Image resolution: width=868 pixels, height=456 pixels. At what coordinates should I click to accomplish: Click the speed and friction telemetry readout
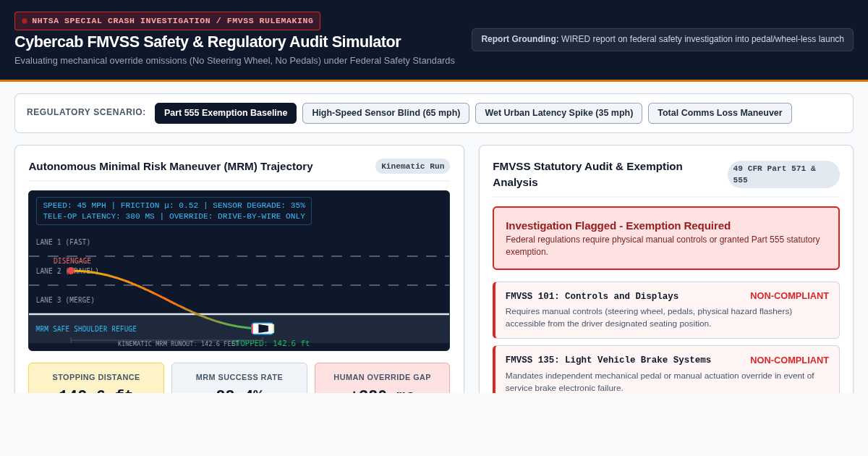[174, 211]
